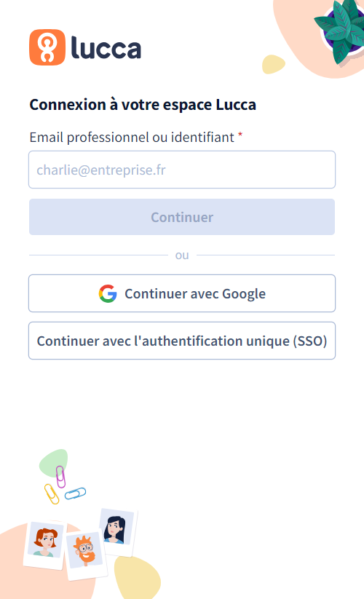Click the blue paperclip illustration
This screenshot has width=364, height=599.
(75, 493)
